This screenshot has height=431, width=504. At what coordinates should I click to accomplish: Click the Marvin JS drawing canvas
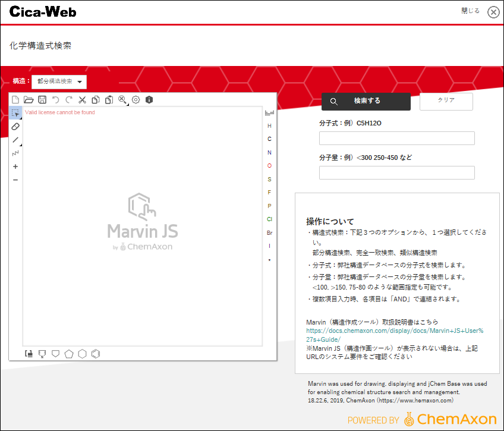(143, 226)
